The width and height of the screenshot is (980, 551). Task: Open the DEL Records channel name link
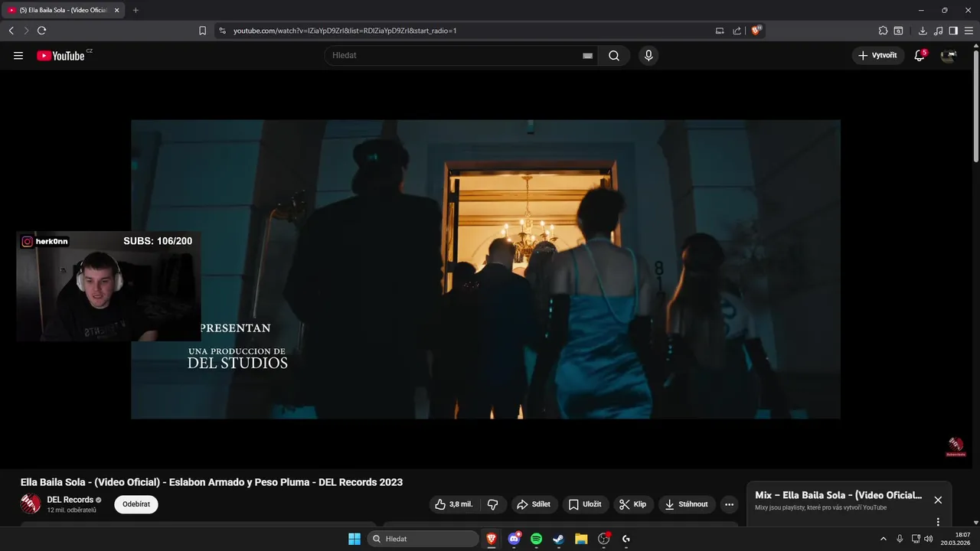(70, 500)
